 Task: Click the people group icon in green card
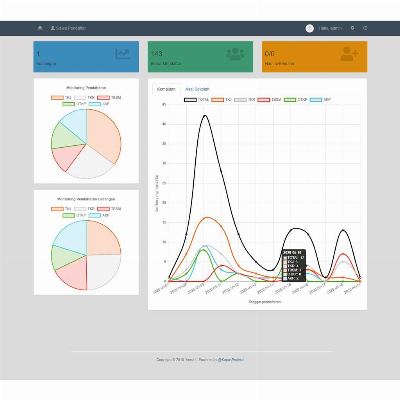point(235,54)
